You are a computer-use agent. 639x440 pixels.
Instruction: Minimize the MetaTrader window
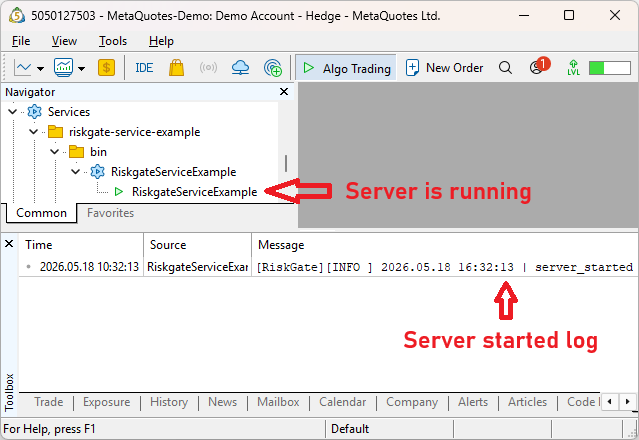[524, 15]
